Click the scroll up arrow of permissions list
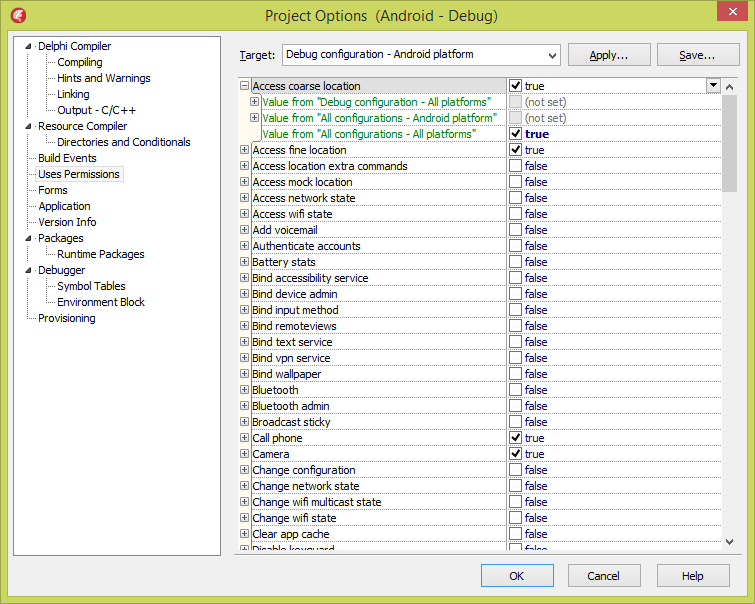Image resolution: width=755 pixels, height=604 pixels. (729, 87)
